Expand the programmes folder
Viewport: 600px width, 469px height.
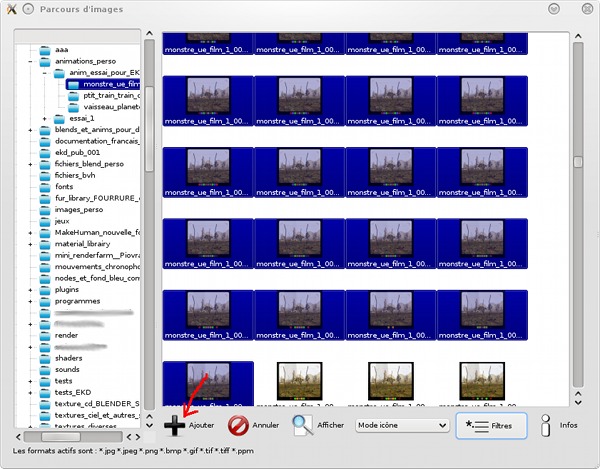pos(30,301)
